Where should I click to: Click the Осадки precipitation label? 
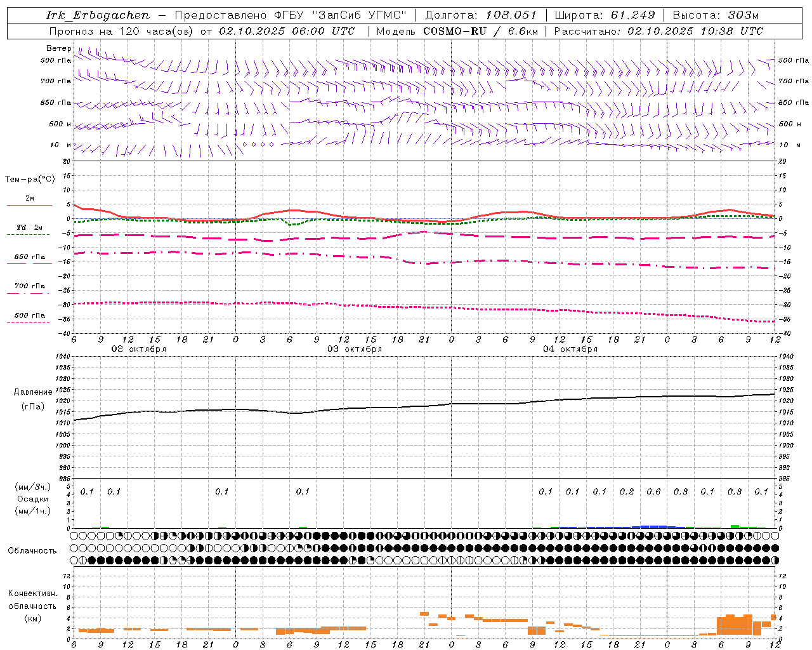pyautogui.click(x=33, y=499)
